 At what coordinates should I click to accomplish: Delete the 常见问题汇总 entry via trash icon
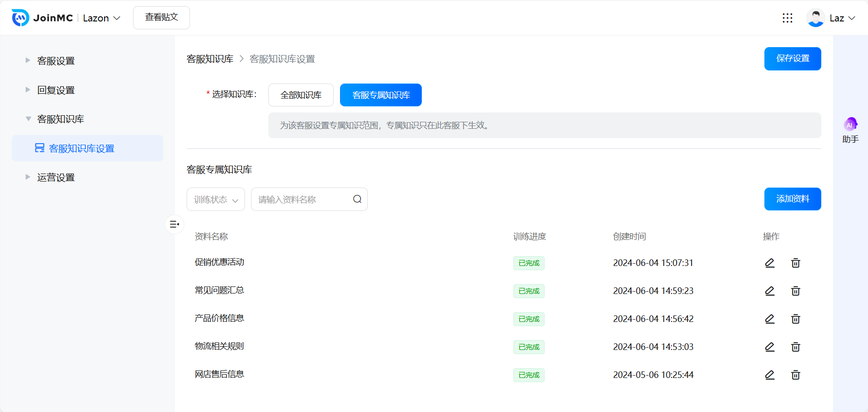(796, 291)
